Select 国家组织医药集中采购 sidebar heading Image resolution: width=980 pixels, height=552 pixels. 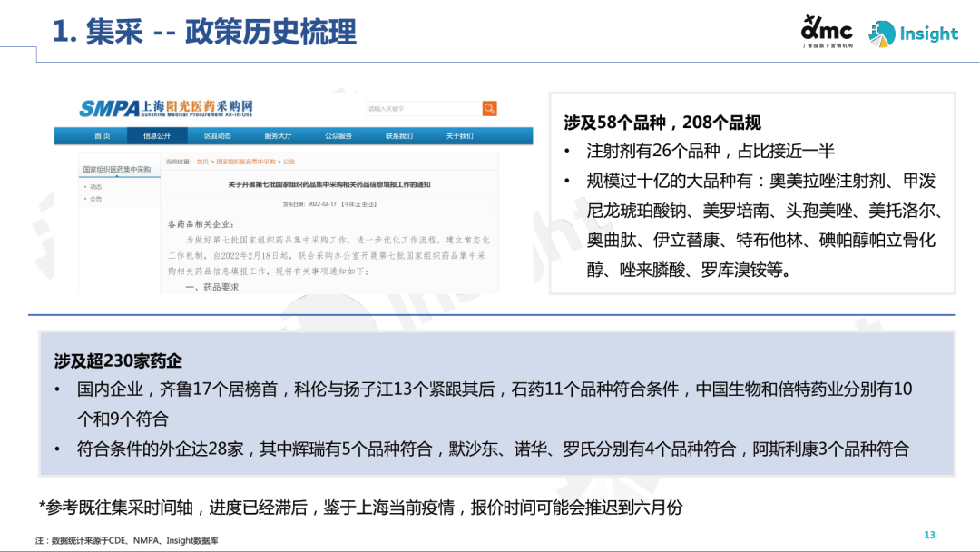(117, 170)
